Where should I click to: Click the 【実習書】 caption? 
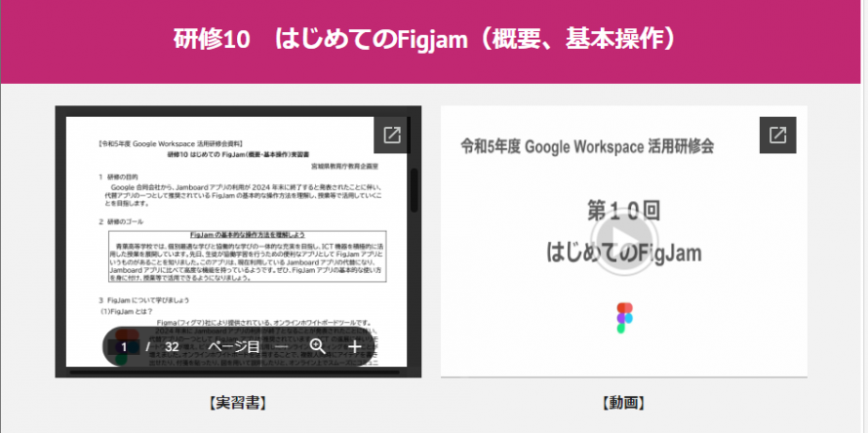click(238, 403)
